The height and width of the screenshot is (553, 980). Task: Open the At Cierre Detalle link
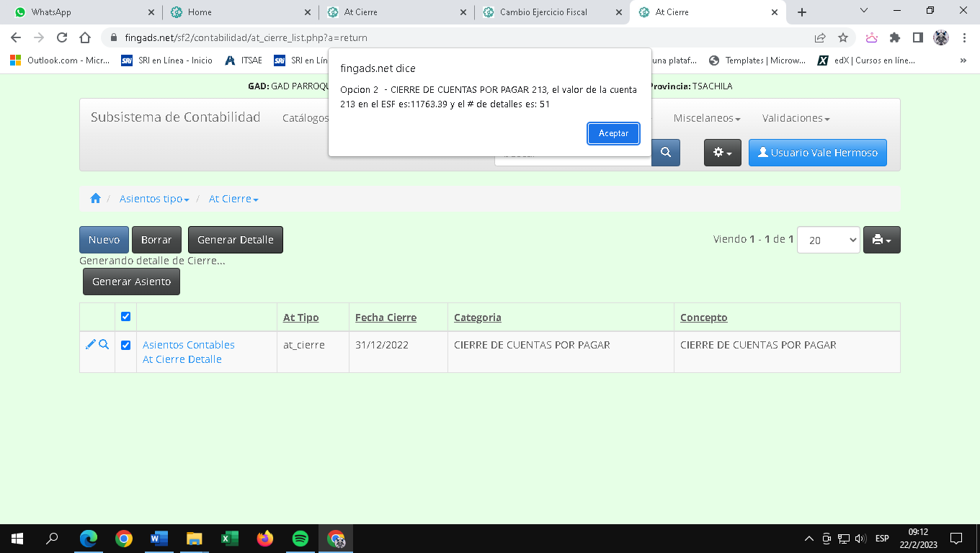(182, 359)
